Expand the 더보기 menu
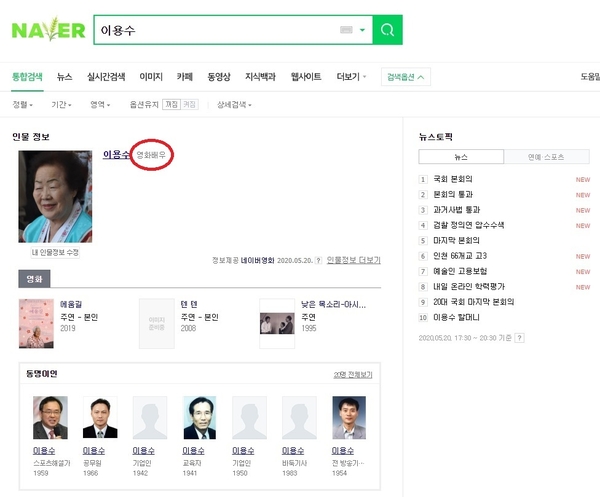Image resolution: width=600 pixels, height=497 pixels. click(351, 77)
